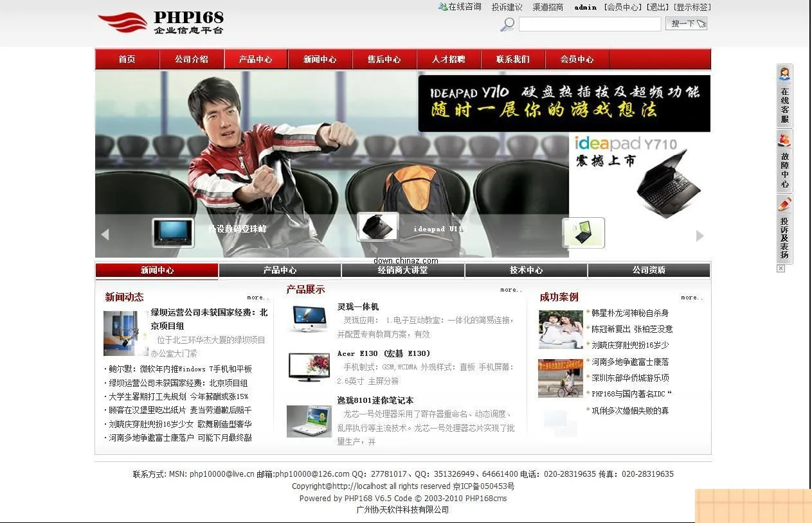Open news 鲍尔默：微软年内推Windows 7手机和平板
Viewport: 812px width, 523px height.
[x=180, y=369]
